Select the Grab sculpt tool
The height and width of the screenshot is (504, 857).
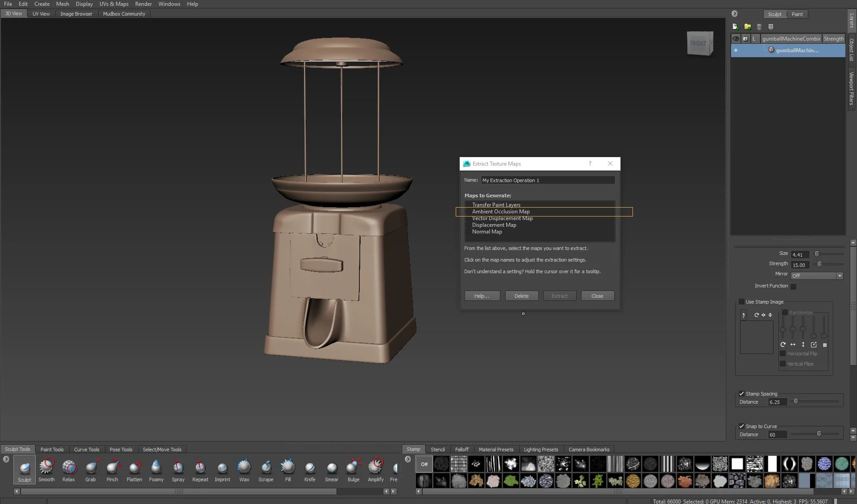coord(91,469)
